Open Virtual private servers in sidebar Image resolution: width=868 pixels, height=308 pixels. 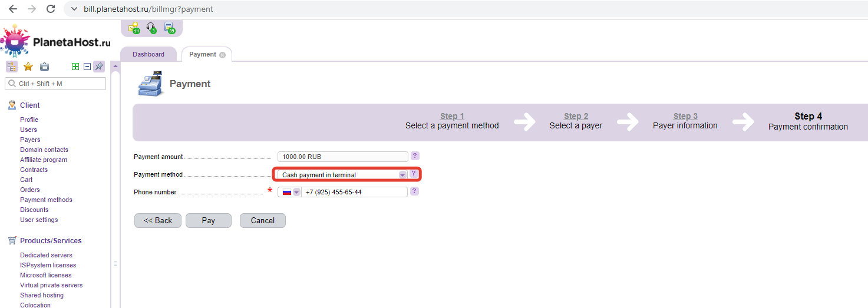coord(51,285)
